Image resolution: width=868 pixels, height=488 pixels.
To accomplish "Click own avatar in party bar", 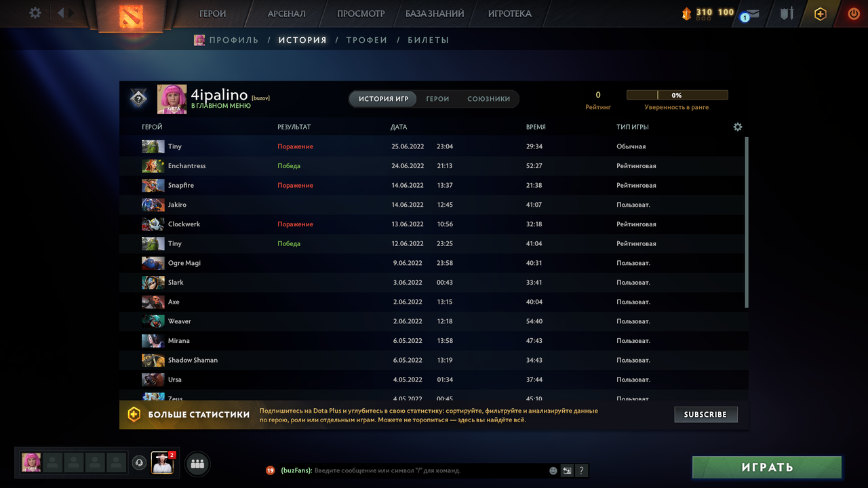I will pyautogui.click(x=31, y=462).
